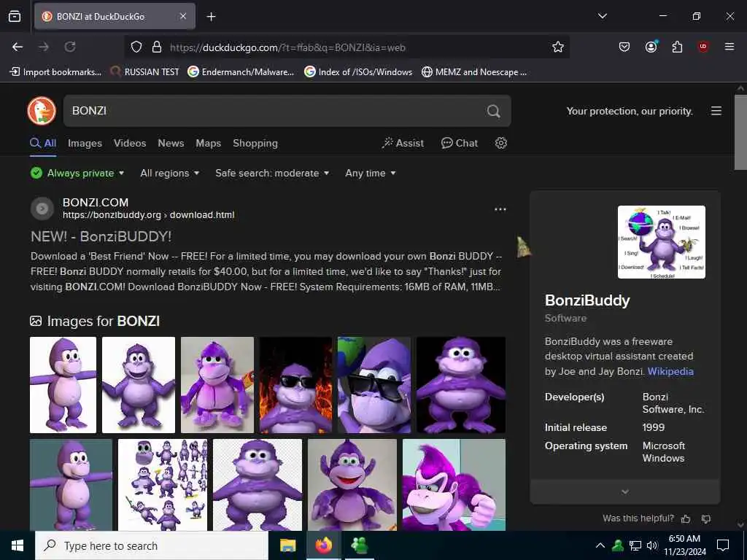Expand the Any time dropdown

click(x=370, y=173)
